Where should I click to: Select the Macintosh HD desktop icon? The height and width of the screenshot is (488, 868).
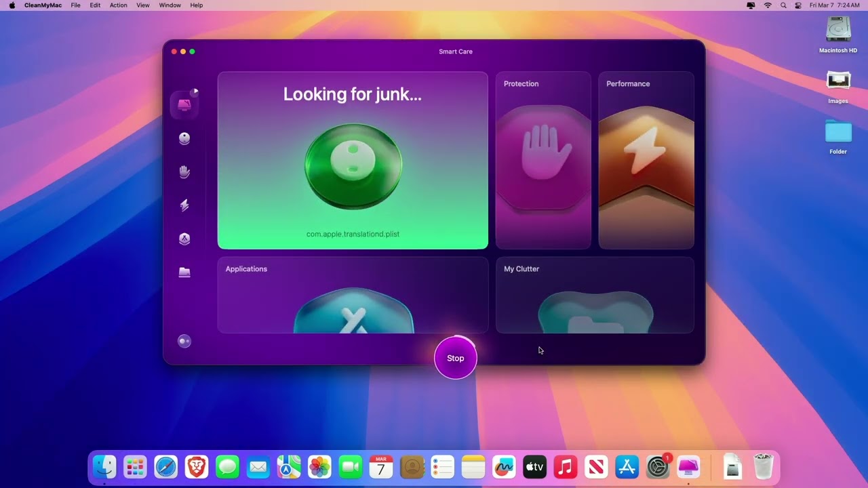pos(838,35)
